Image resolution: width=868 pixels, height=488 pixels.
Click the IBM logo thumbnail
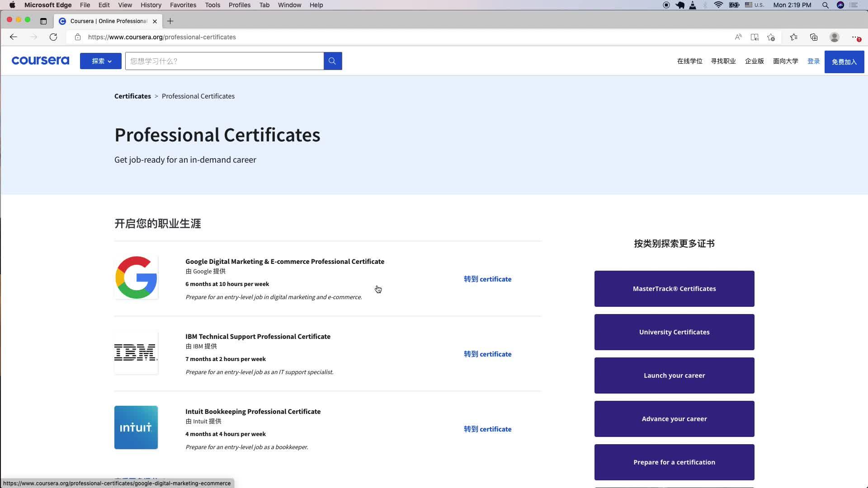click(x=136, y=352)
